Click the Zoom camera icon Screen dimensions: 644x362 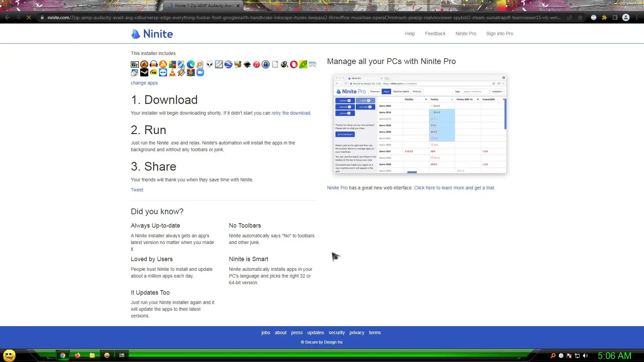200,73
